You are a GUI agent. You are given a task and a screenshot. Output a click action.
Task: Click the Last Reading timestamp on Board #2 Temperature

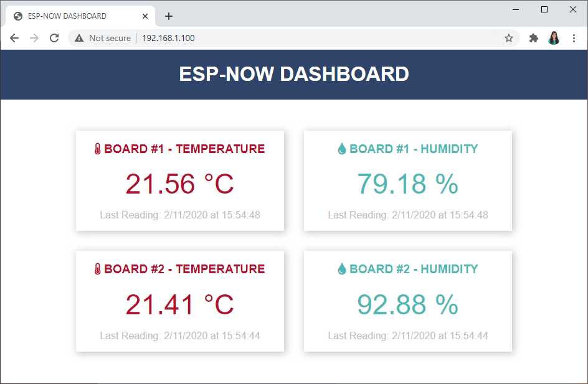coord(180,335)
